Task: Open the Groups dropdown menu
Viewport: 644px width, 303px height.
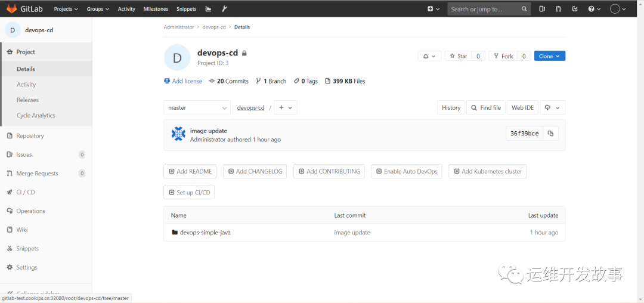Action: (x=98, y=8)
